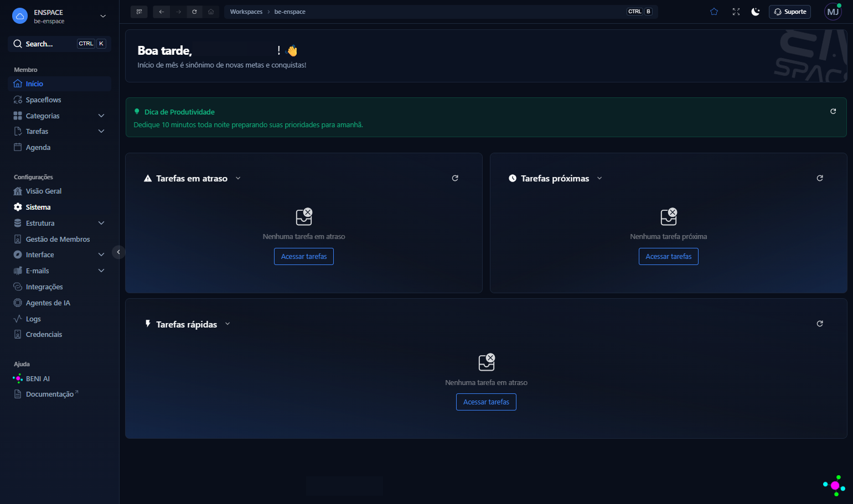Favorite this page with the star icon
The width and height of the screenshot is (853, 504).
[x=714, y=12]
